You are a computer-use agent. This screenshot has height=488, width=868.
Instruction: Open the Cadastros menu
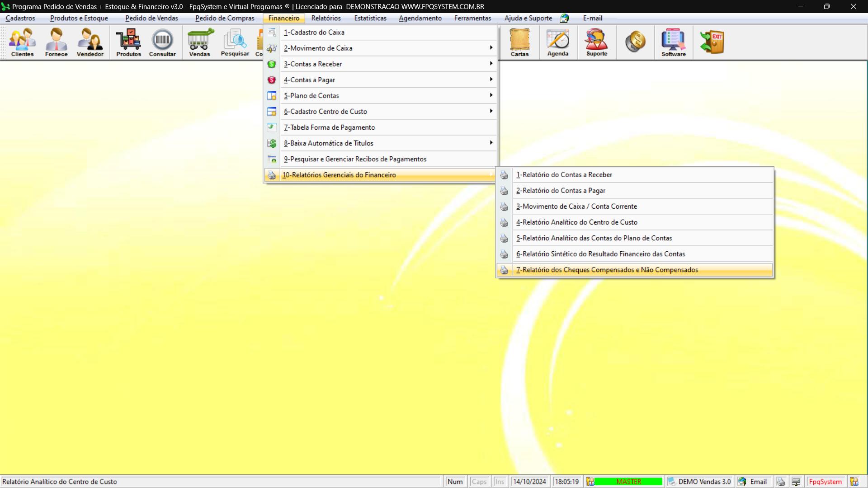click(20, 19)
